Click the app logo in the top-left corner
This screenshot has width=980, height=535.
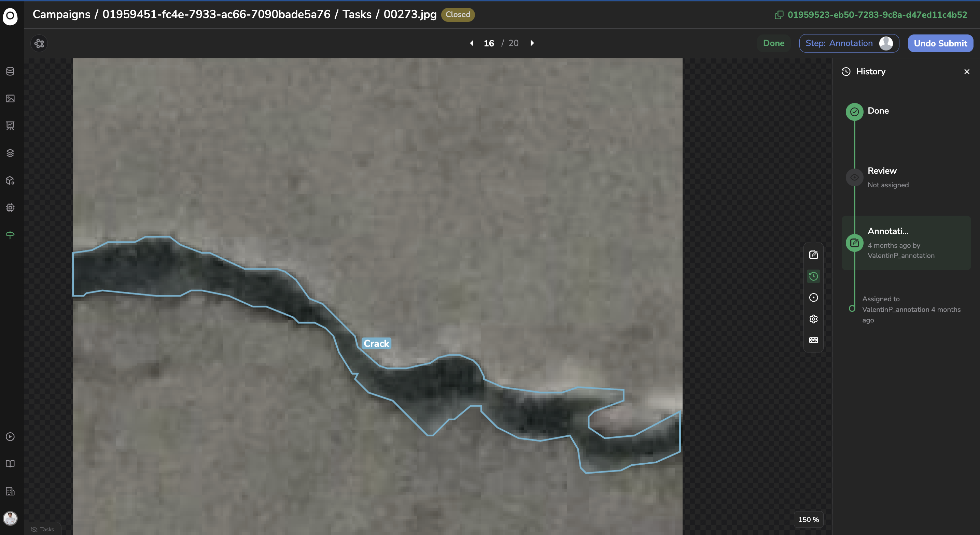[10, 16]
